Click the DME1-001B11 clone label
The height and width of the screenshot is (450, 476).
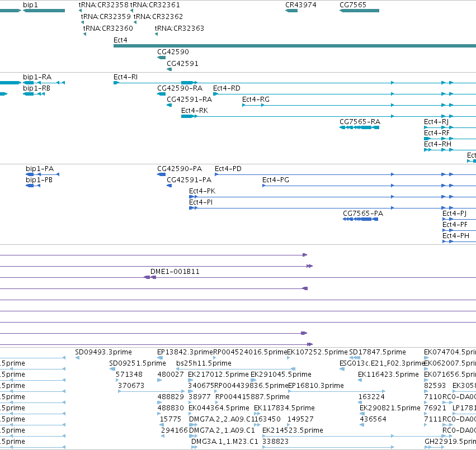175,272
